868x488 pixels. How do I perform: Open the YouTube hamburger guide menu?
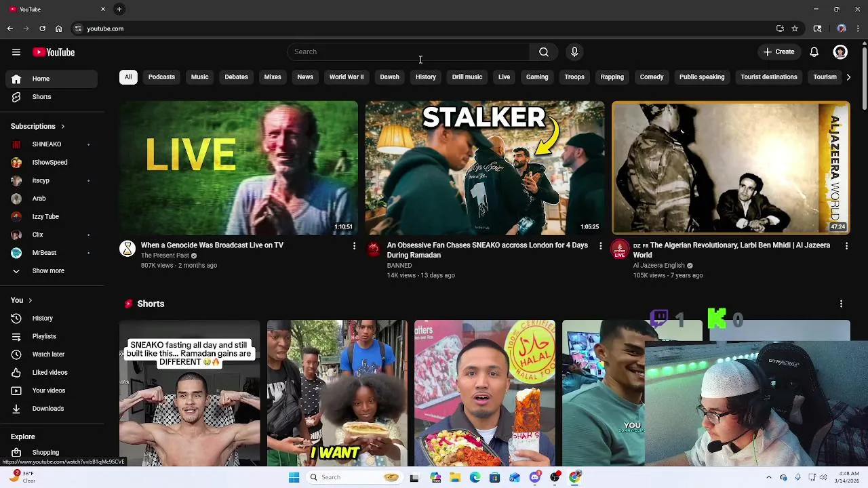16,52
